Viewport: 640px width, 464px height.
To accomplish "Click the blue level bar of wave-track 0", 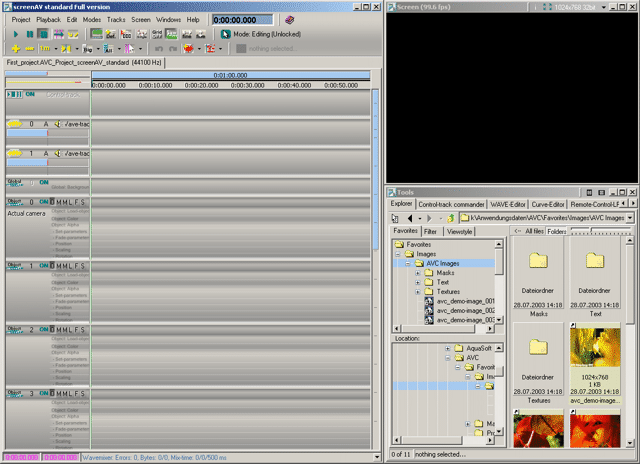I will pos(27,133).
